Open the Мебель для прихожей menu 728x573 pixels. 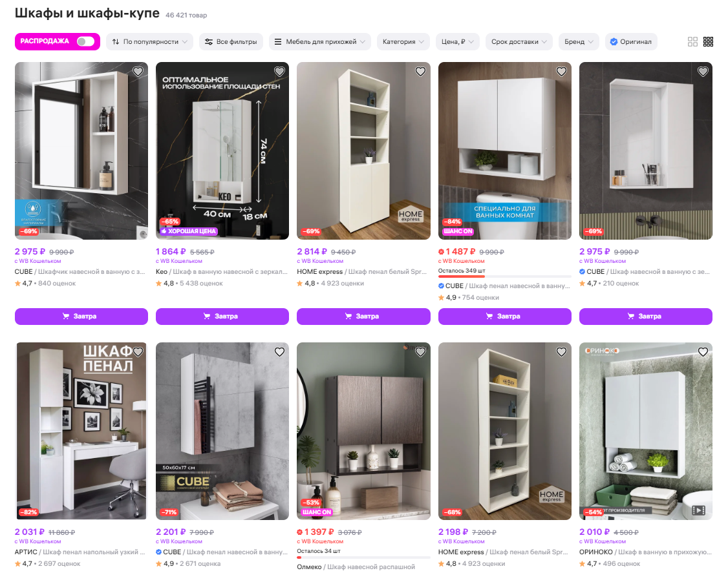(x=320, y=42)
